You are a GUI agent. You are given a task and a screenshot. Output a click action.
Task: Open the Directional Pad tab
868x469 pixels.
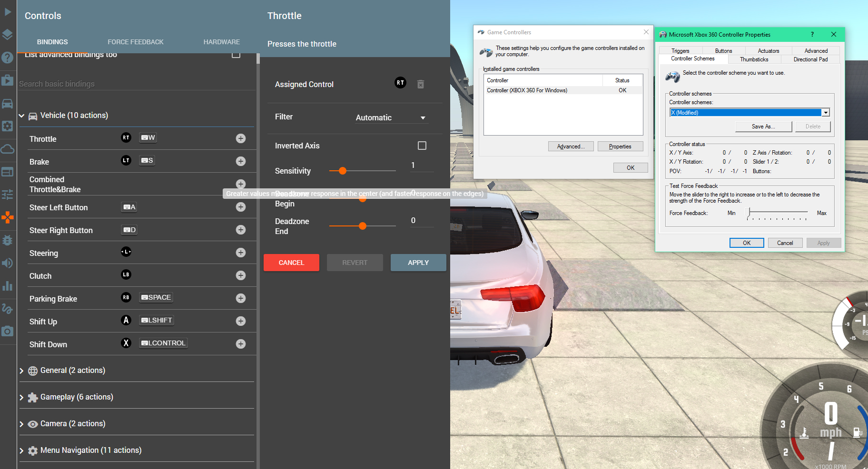(x=811, y=59)
